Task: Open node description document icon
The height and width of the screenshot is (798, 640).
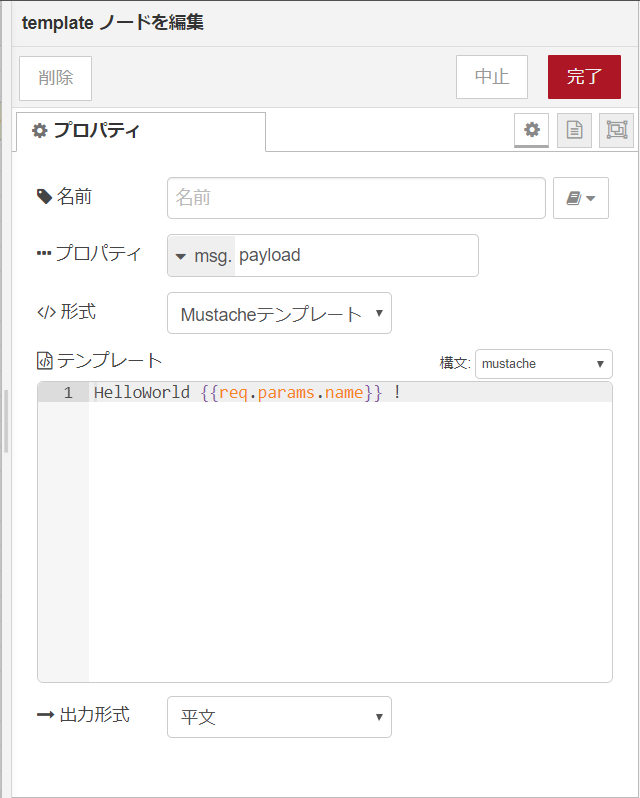Action: [x=574, y=130]
